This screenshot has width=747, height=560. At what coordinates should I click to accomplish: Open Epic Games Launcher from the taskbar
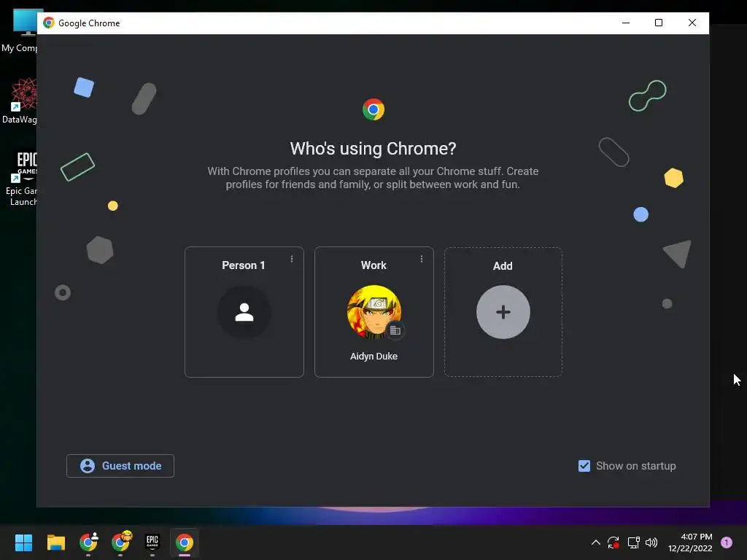[152, 542]
